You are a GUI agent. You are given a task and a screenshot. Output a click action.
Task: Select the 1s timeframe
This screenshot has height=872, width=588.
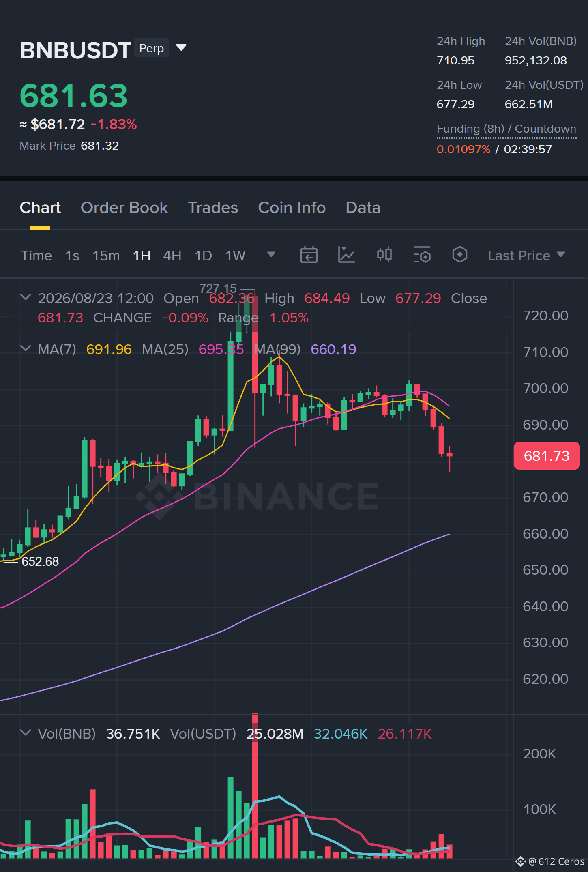coord(72,256)
